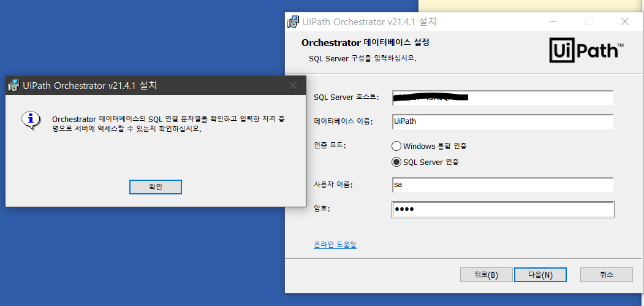Select the SQL Server 인증 radio button
The width and height of the screenshot is (644, 306).
point(396,162)
